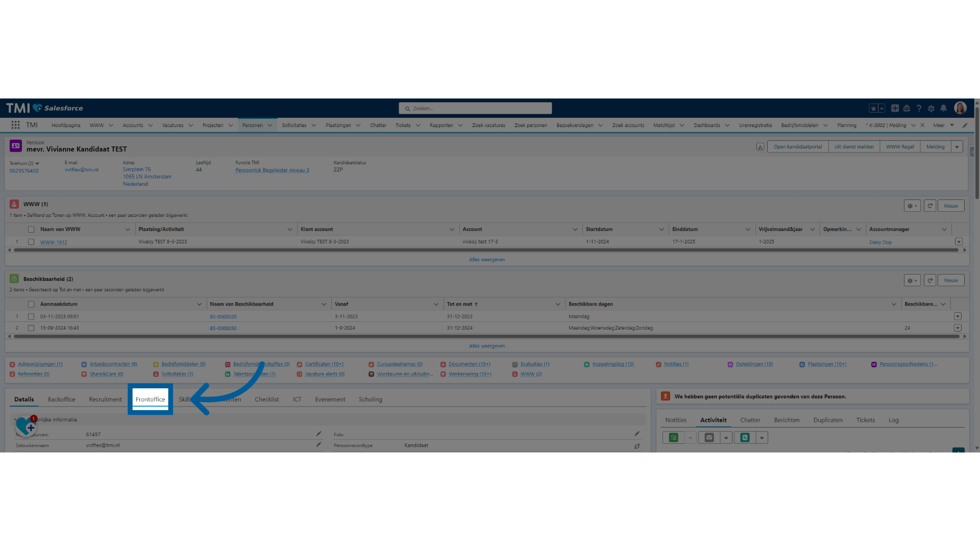980x551 pixels.
Task: Click the new task icon in Activiteit
Action: coord(674,438)
